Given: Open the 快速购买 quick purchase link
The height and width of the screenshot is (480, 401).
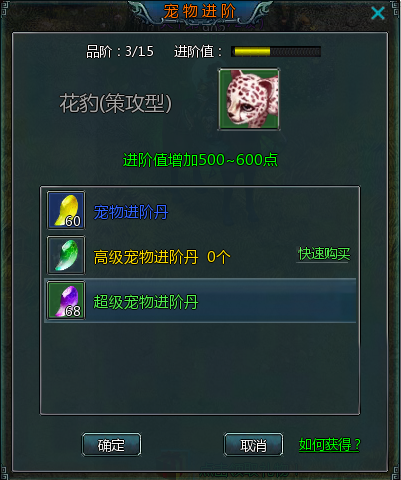Looking at the screenshot, I should pos(324,254).
